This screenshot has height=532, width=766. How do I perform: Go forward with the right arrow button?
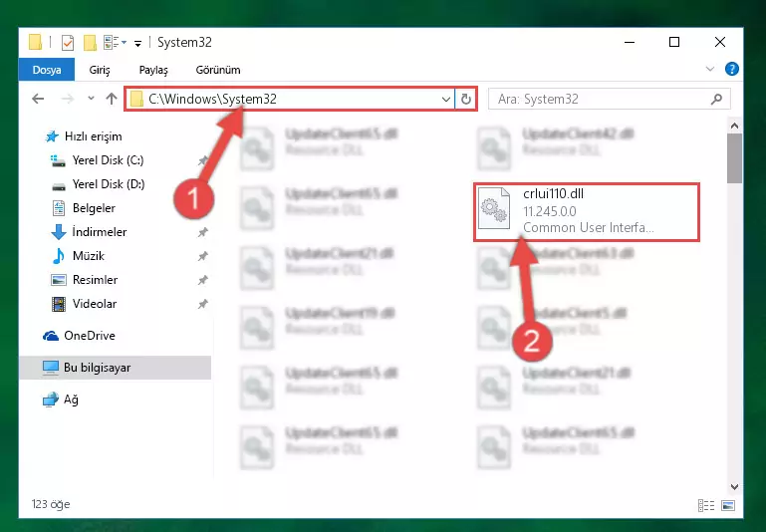68,100
